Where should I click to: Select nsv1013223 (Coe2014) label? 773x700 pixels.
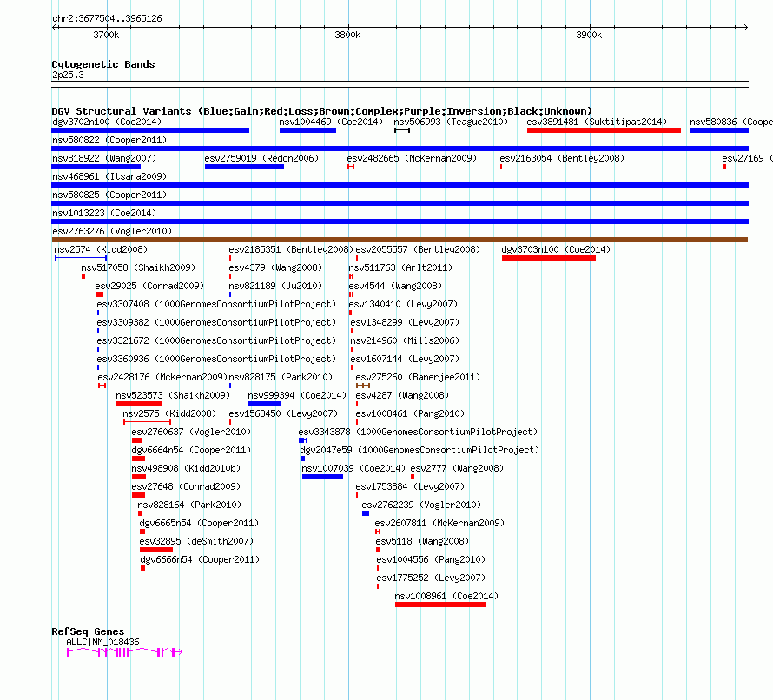point(104,213)
